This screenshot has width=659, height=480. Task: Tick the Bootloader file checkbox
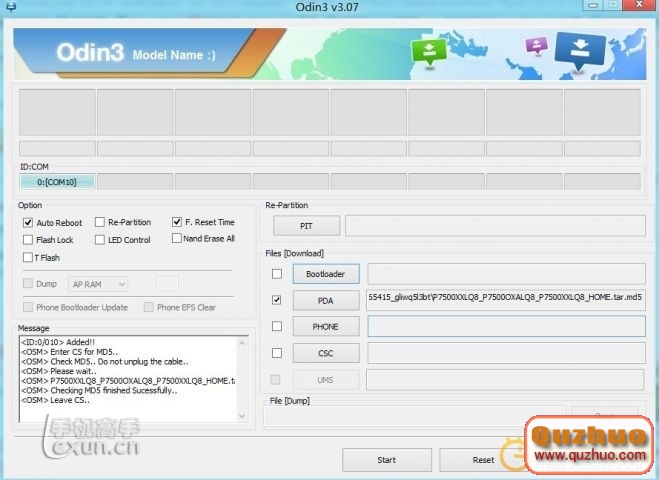(x=277, y=274)
